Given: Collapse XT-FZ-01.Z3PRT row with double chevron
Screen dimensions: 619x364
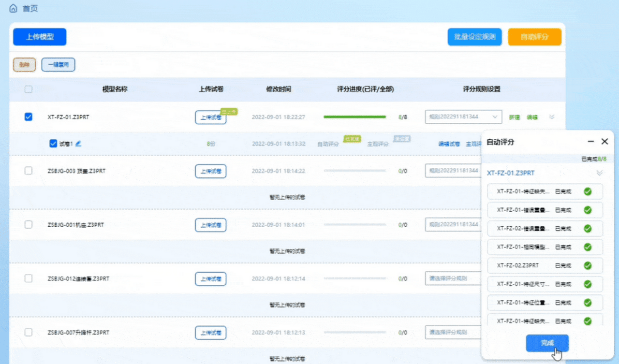Looking at the screenshot, I should tap(552, 117).
